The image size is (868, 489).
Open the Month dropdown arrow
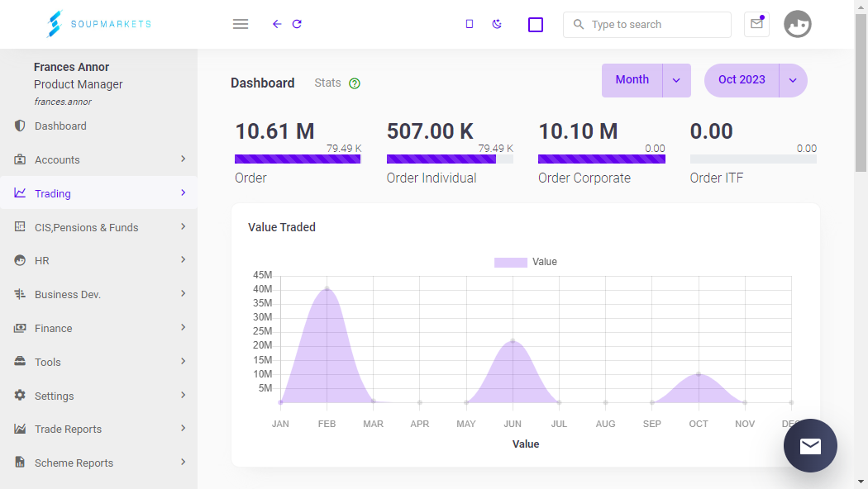coord(676,80)
